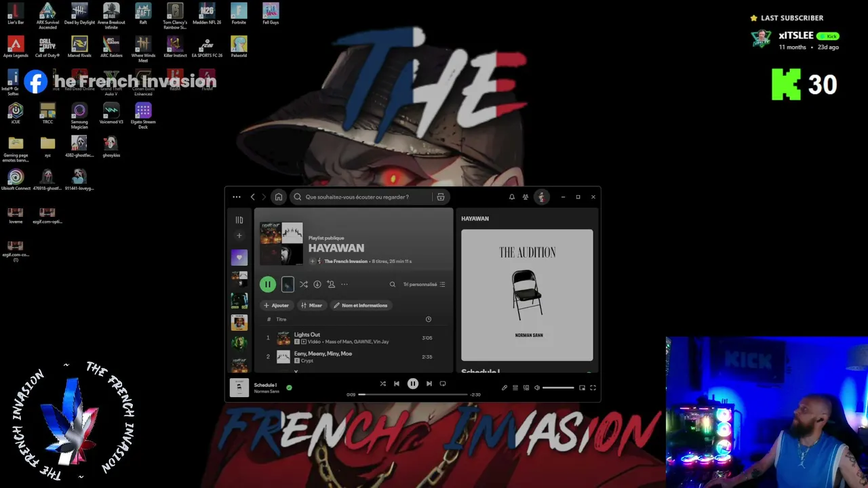Viewport: 868px width, 488px height.
Task: Go back in Spotify navigation
Action: click(253, 197)
